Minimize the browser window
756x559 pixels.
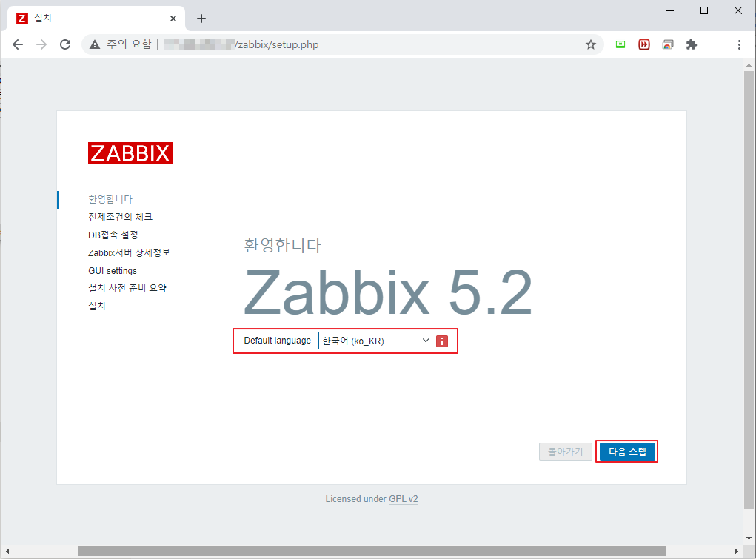click(669, 10)
